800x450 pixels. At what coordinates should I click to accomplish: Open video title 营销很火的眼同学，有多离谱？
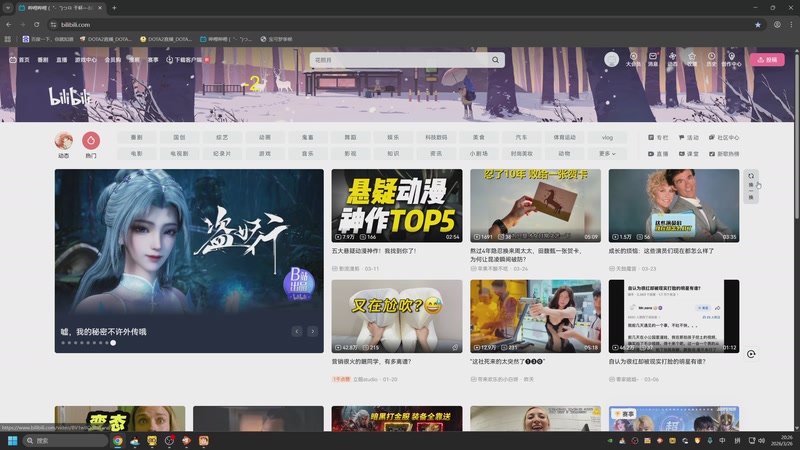371,362
